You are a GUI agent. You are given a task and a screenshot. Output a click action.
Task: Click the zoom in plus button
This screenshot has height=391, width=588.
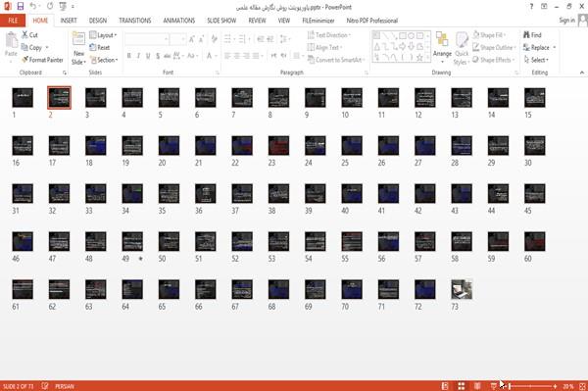coord(555,386)
